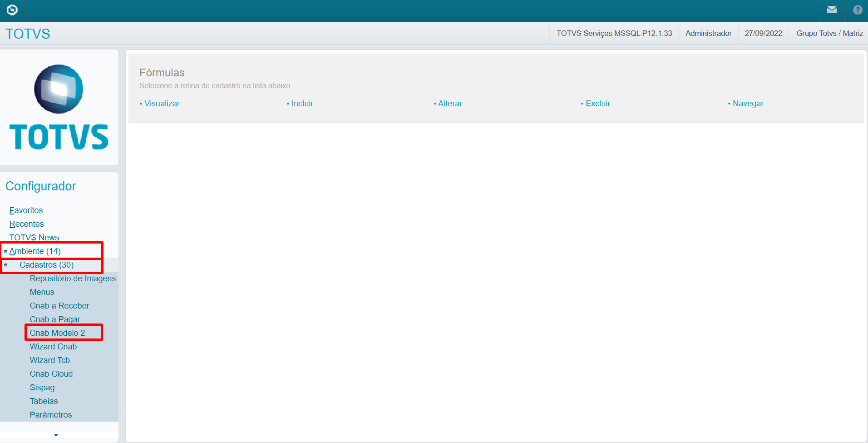This screenshot has width=868, height=443.
Task: Open Cnab Modelo 2
Action: tap(57, 333)
